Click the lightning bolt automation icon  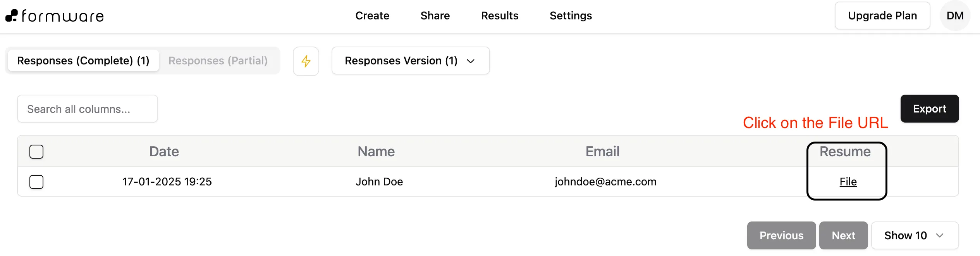tap(306, 61)
